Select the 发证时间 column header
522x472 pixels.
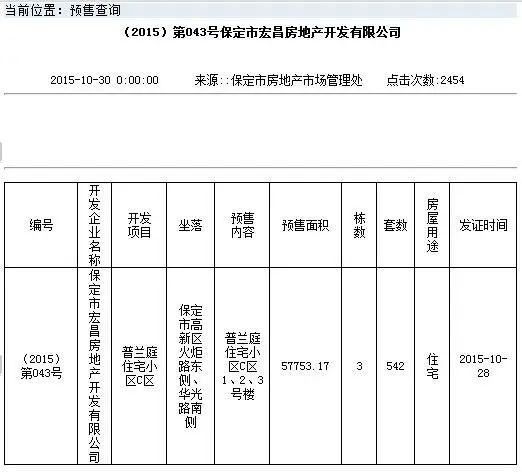tap(483, 225)
